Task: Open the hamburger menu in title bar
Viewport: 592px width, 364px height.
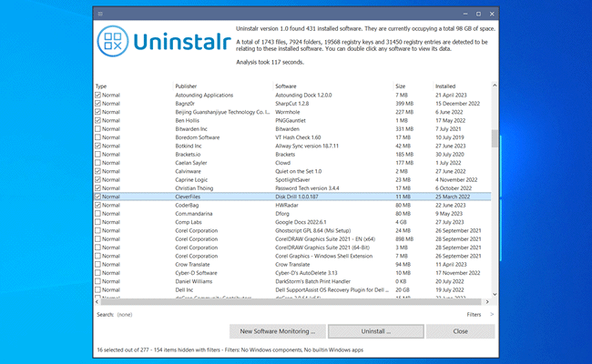Action: point(100,14)
